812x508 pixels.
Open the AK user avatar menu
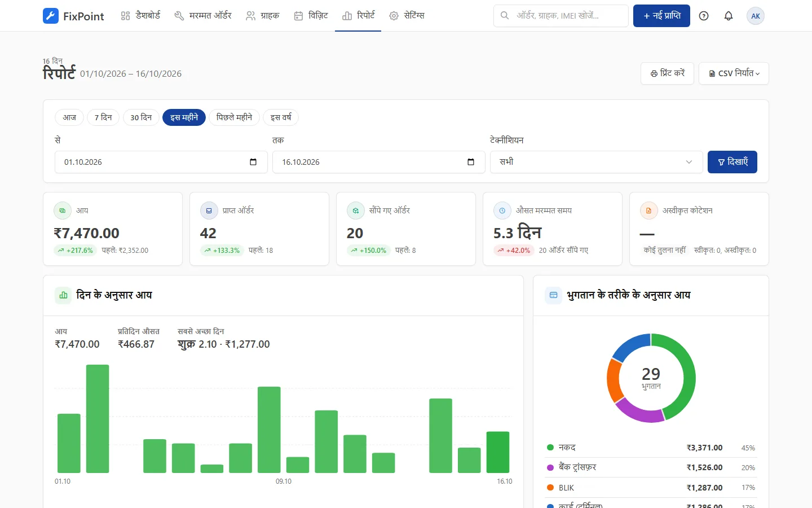(x=756, y=16)
